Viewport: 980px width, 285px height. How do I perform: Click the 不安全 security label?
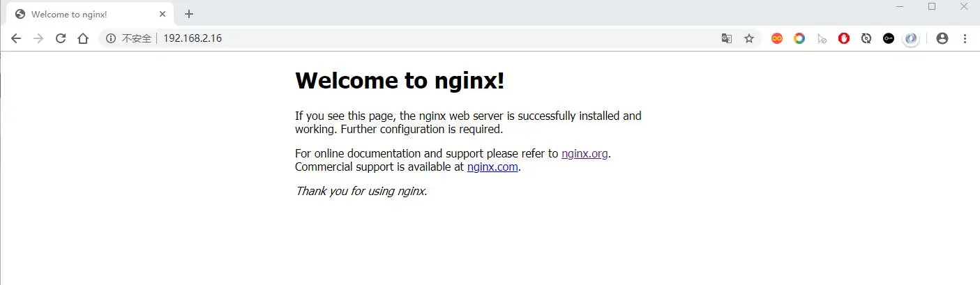pyautogui.click(x=137, y=39)
